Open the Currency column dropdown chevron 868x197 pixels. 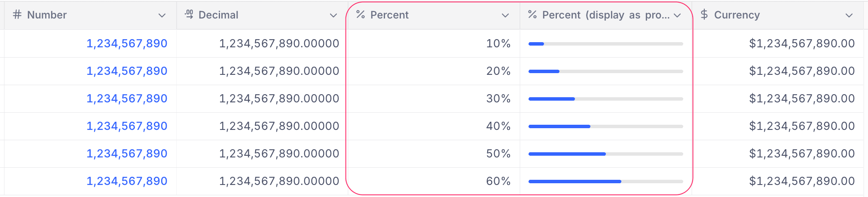[849, 15]
